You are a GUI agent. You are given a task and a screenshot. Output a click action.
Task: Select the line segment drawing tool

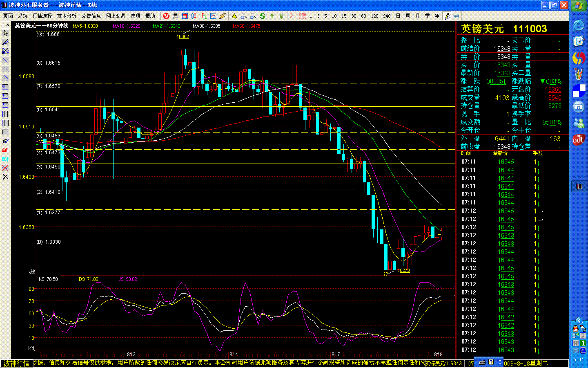click(x=5, y=60)
